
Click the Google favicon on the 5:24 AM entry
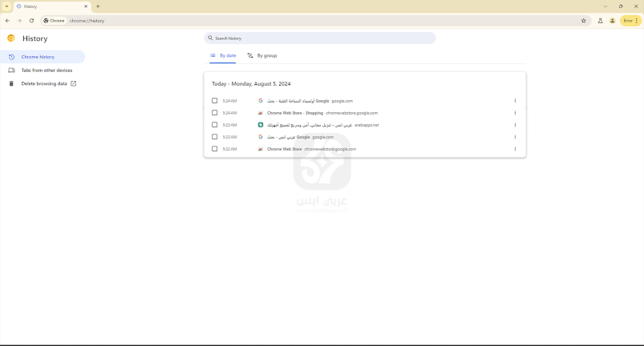click(261, 101)
